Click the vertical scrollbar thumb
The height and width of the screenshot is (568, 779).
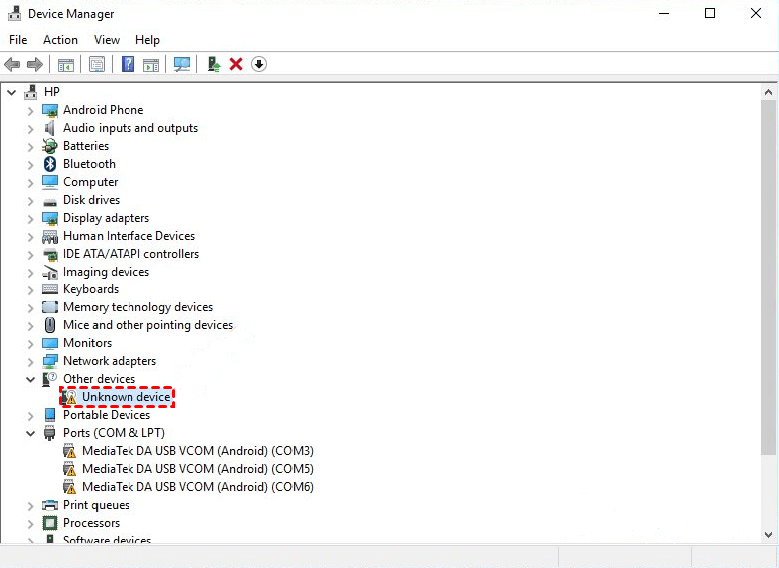click(x=768, y=277)
